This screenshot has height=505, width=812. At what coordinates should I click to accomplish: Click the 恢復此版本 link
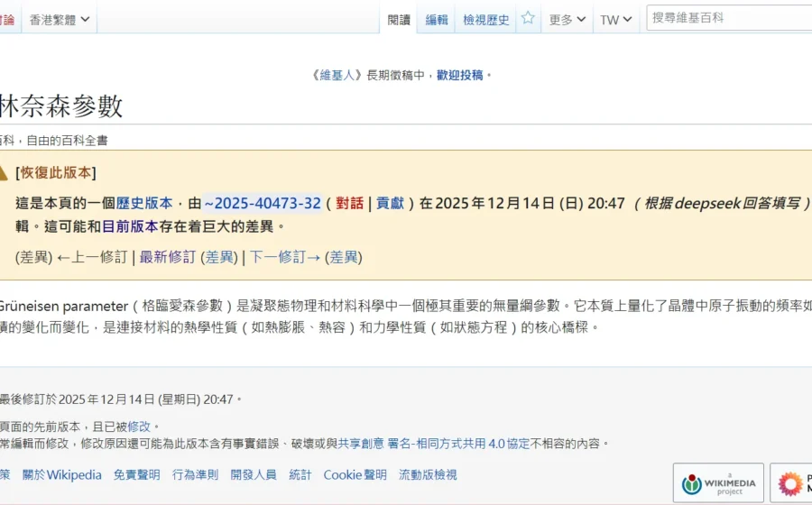56,173
